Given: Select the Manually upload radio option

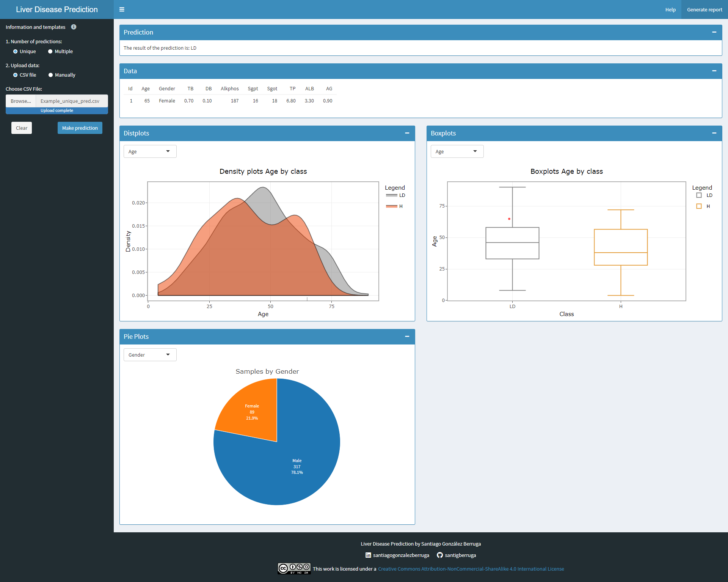Looking at the screenshot, I should (x=50, y=75).
